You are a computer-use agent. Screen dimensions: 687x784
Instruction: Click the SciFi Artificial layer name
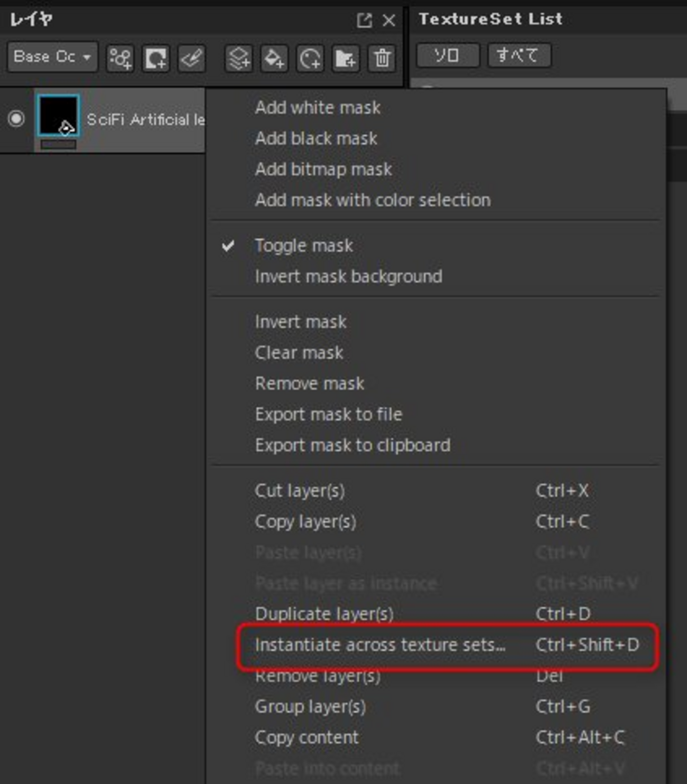[145, 120]
